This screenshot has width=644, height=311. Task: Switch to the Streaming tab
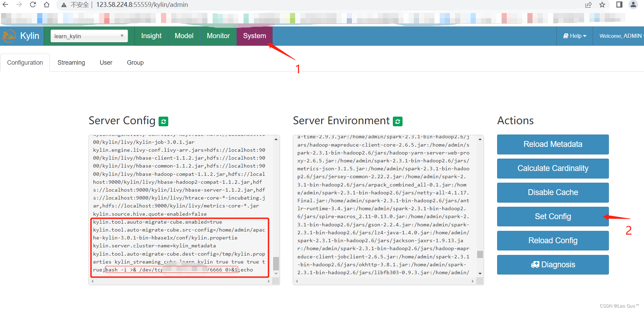(71, 62)
